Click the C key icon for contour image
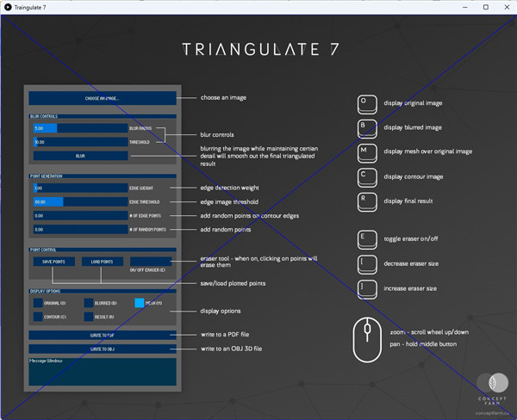Viewport: 517px width, 420px height. [367, 178]
